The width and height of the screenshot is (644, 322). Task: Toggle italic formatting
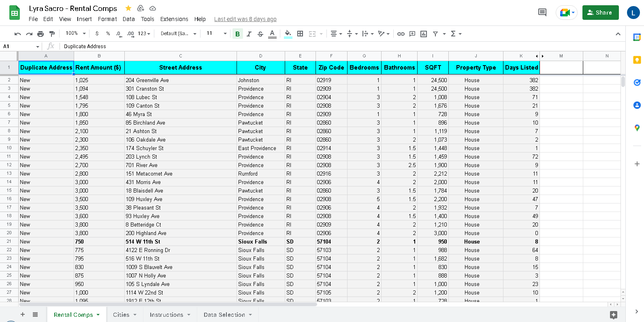249,34
